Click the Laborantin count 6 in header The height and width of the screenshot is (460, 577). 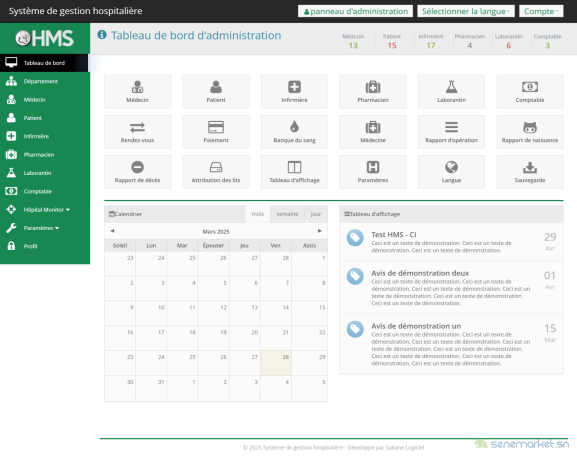coord(509,46)
